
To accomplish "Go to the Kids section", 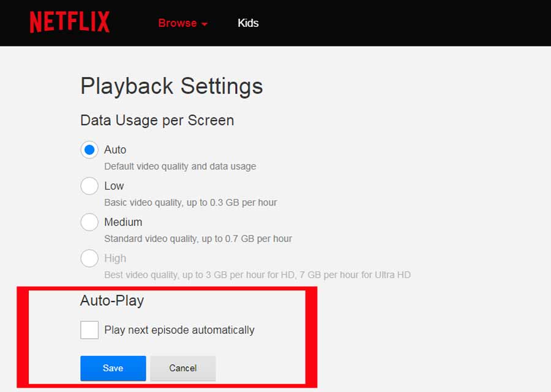I will (248, 23).
